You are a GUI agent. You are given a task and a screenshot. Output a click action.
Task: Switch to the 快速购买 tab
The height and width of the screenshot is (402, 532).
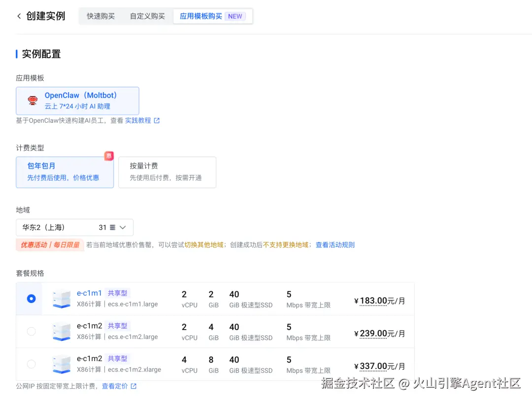click(101, 16)
